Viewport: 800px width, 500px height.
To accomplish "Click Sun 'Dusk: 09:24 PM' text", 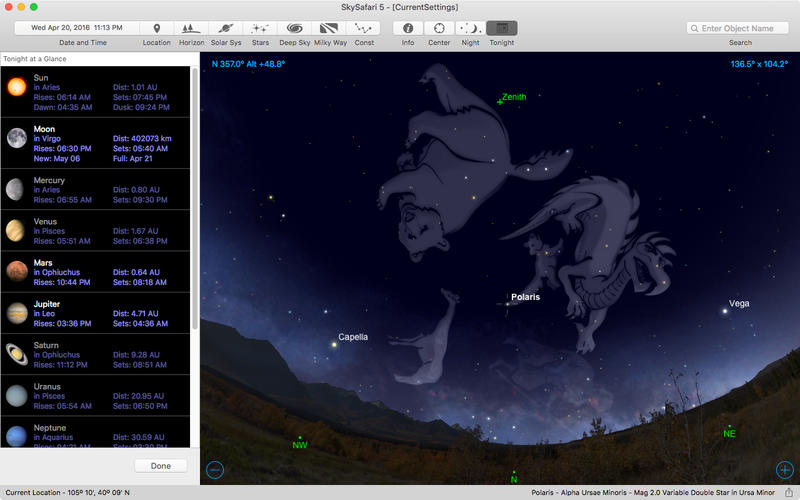I will [141, 107].
